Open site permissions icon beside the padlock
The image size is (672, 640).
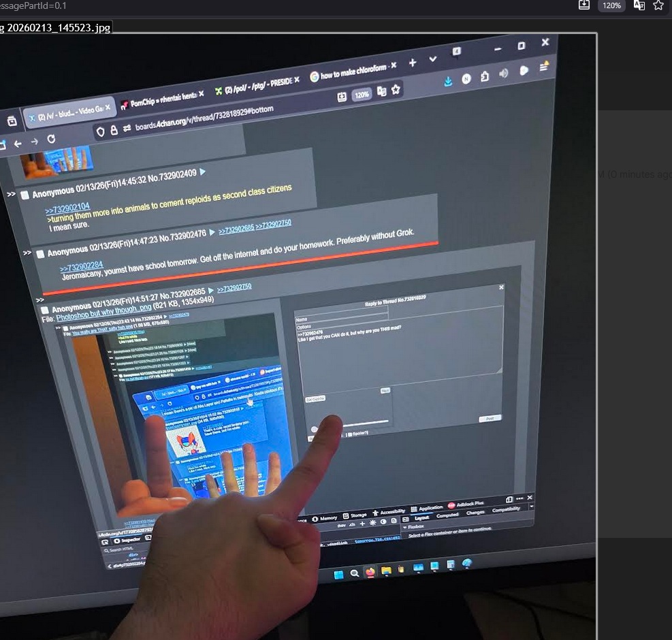click(127, 128)
